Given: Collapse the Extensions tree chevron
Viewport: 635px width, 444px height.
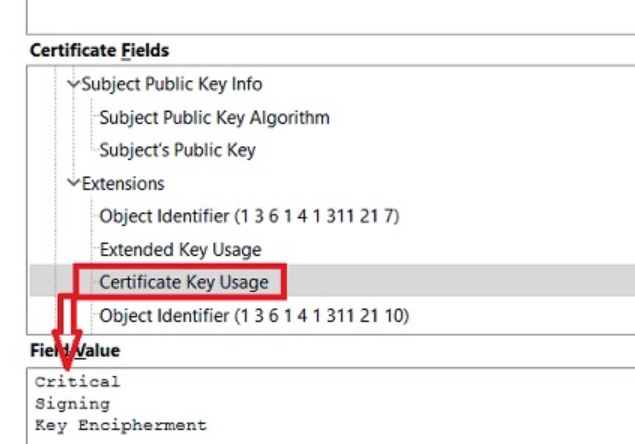Looking at the screenshot, I should [73, 184].
